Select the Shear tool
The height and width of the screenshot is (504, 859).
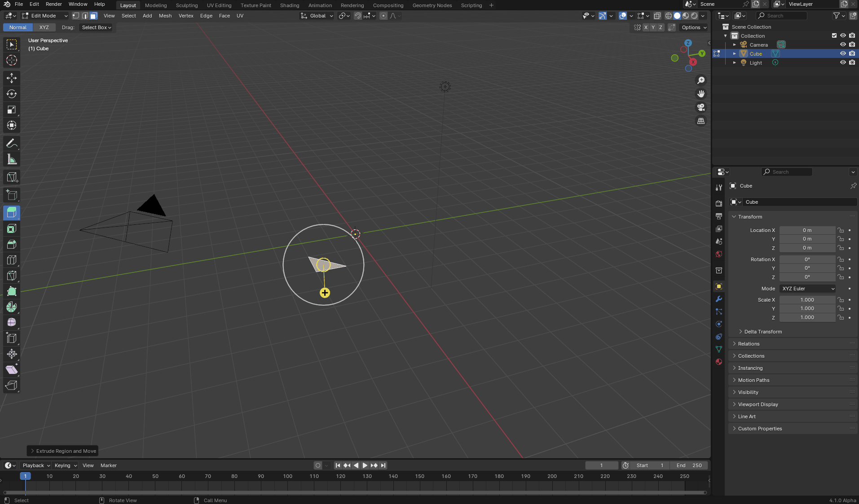pyautogui.click(x=12, y=370)
